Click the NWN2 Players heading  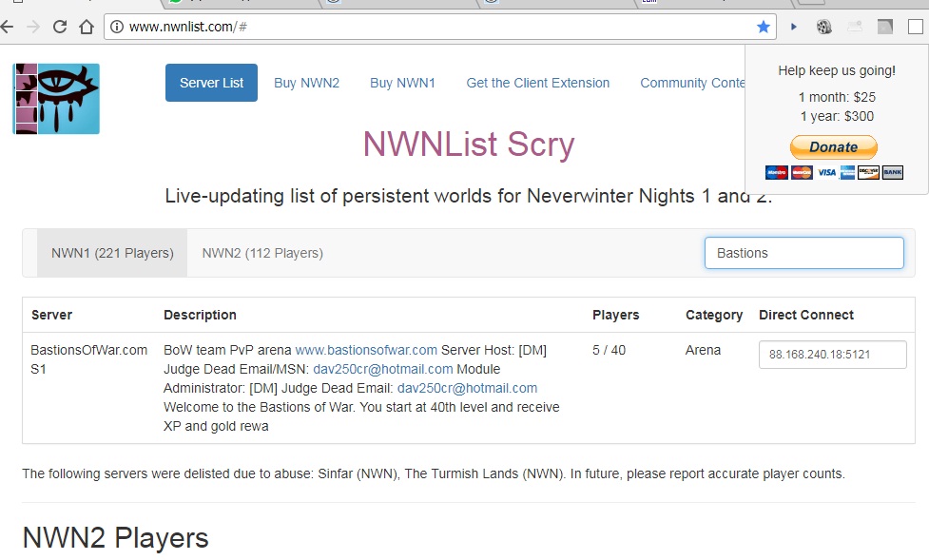point(116,538)
